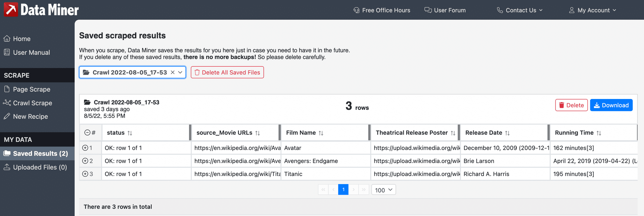The height and width of the screenshot is (216, 644).
Task: Click Titanic Wikipedia source URL cell
Action: tap(236, 174)
